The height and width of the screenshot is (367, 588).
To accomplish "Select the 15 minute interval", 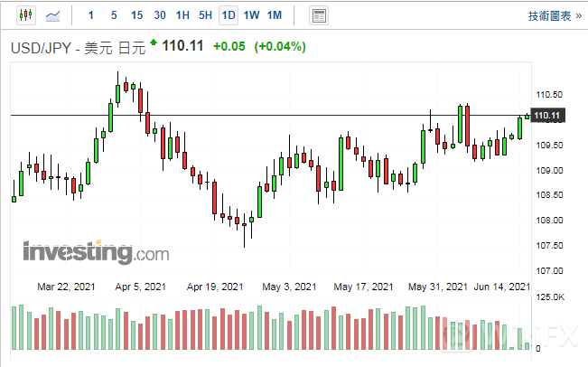I will point(136,15).
